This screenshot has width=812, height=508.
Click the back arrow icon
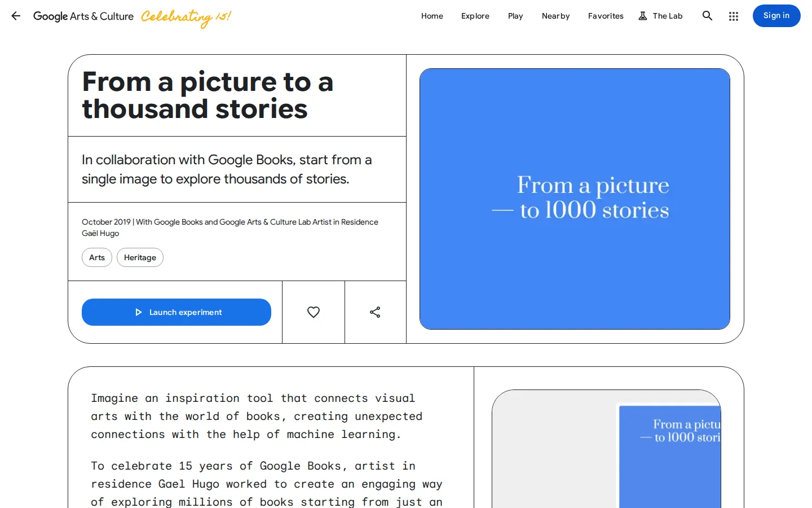(16, 16)
